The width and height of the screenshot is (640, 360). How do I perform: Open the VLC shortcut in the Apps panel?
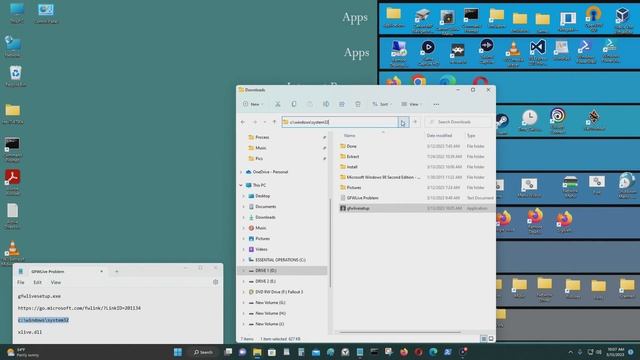pos(513,53)
